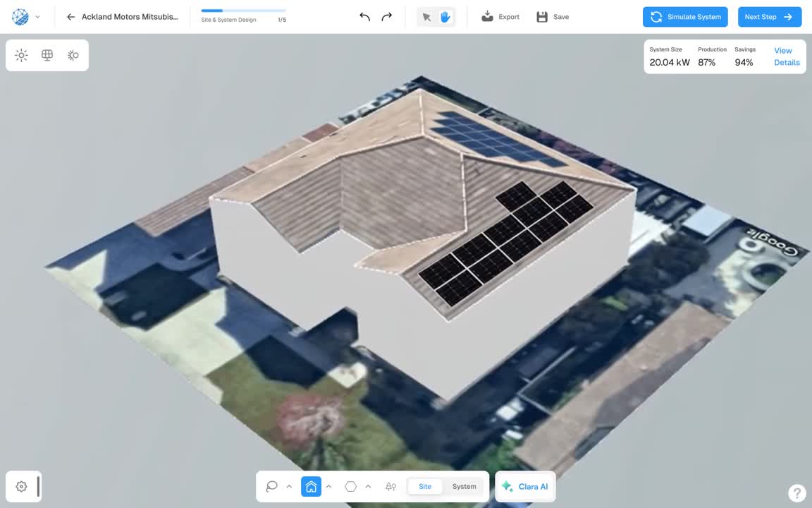Screen dimensions: 812x508
Task: Open the Clara AI assistant
Action: [525, 487]
